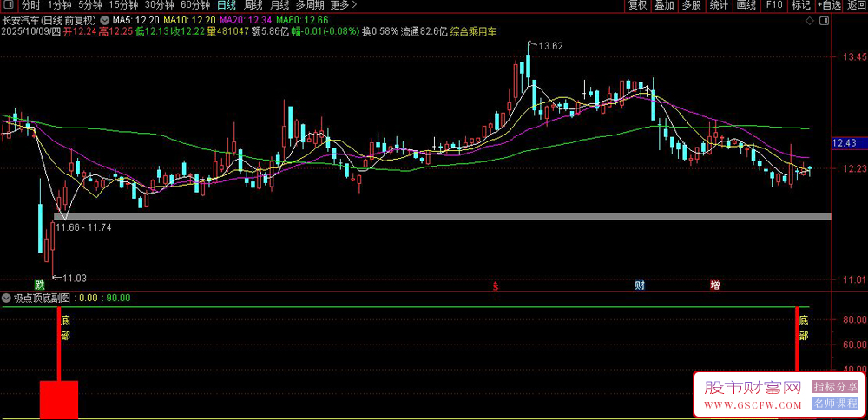The width and height of the screenshot is (868, 420).
Task: Expand the MA indicator dropdown arrow
Action: tap(105, 20)
